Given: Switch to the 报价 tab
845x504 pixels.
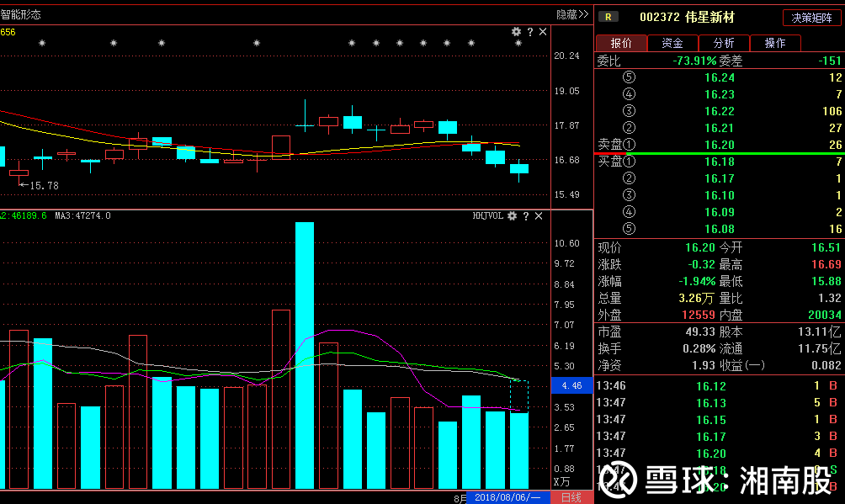Looking at the screenshot, I should coord(621,43).
